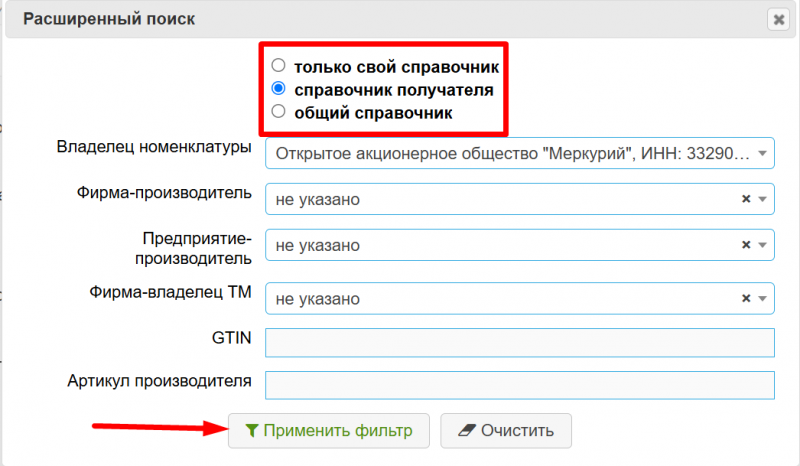The width and height of the screenshot is (800, 466).
Task: Select 'только свой справочник' radio option
Action: tap(279, 66)
